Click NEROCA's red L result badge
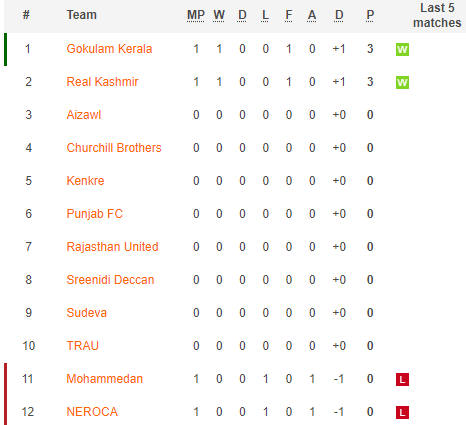466x425 pixels. [x=402, y=412]
